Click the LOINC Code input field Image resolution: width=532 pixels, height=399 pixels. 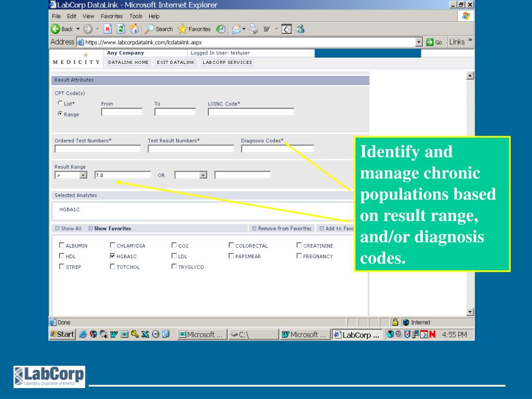(251, 112)
